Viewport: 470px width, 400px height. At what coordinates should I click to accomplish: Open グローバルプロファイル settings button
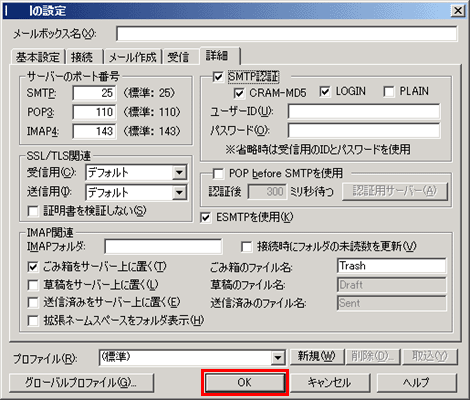[81, 382]
